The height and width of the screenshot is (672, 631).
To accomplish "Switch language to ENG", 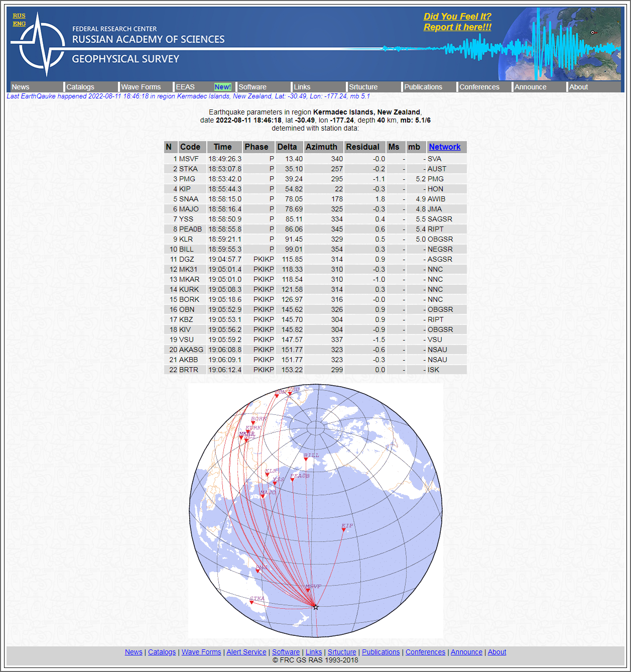I will pos(19,24).
